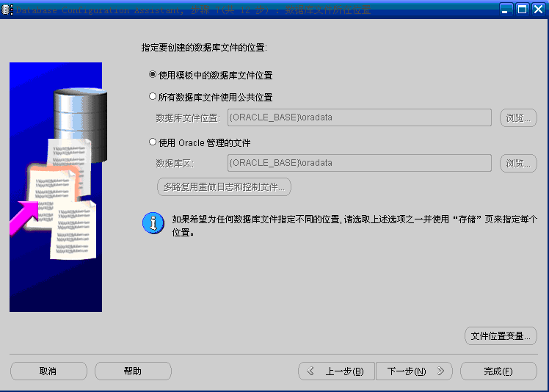
Task: Maximize the assistant window
Action: (x=522, y=10)
